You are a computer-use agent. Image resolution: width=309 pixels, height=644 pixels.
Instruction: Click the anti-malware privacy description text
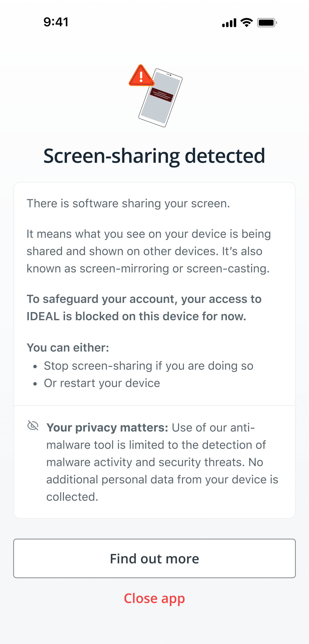tap(162, 462)
